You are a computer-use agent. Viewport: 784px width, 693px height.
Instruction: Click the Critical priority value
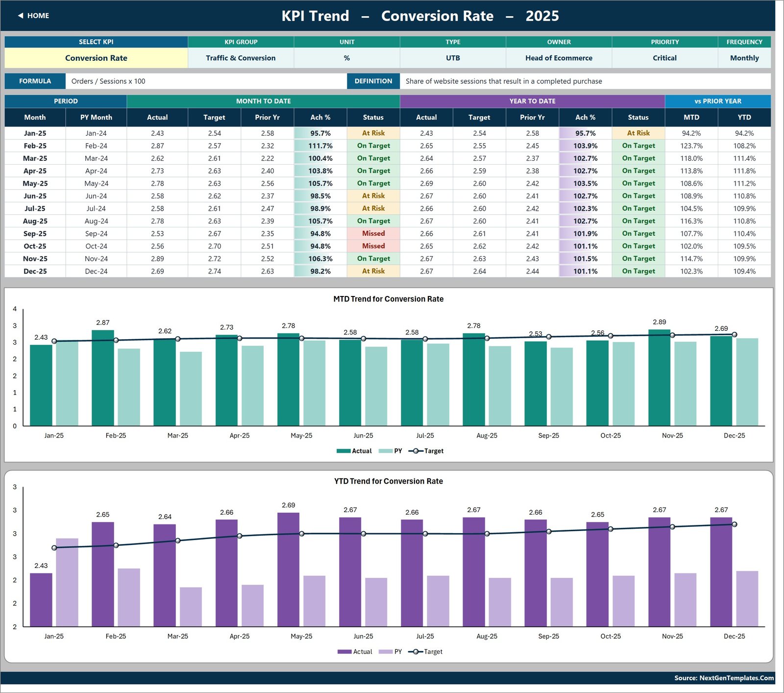coord(664,58)
